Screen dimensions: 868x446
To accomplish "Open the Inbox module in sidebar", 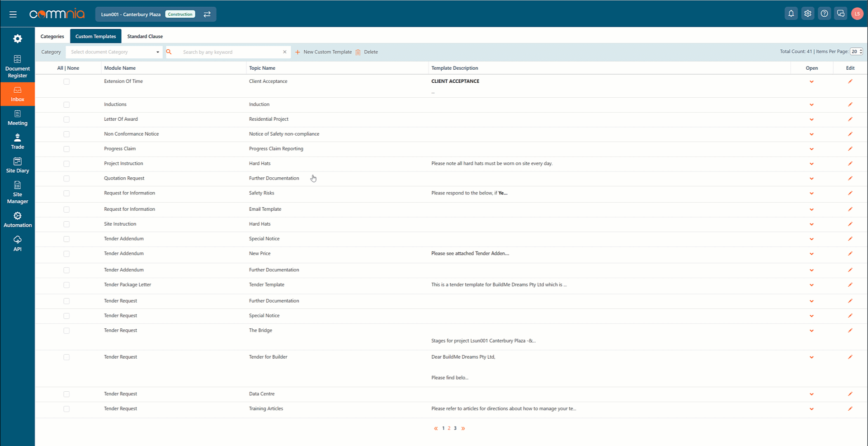I will (18, 94).
